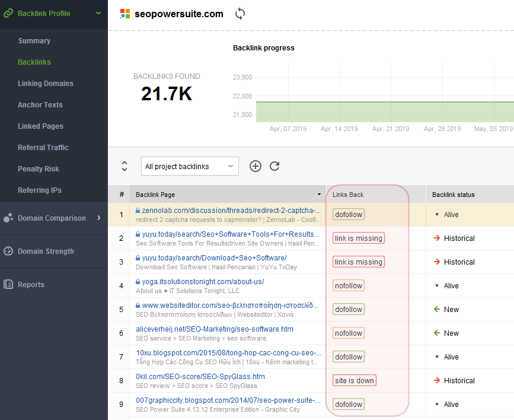The image size is (514, 420).
Task: Open the All project backlinks dropdown
Action: click(x=190, y=166)
